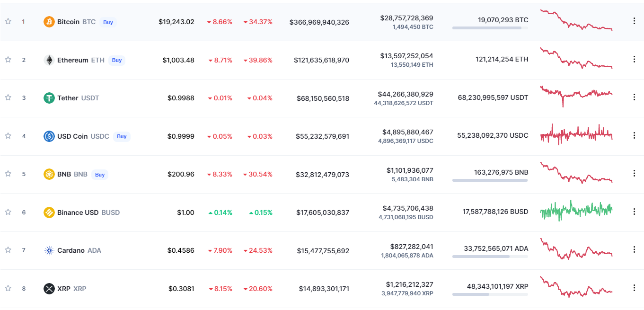Click the Cardano circulating supply progress bar
The width and height of the screenshot is (644, 310).
[x=490, y=257]
